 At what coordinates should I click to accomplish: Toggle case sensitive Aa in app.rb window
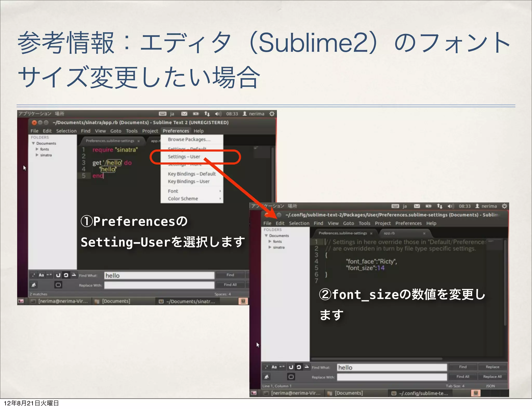[x=41, y=275]
